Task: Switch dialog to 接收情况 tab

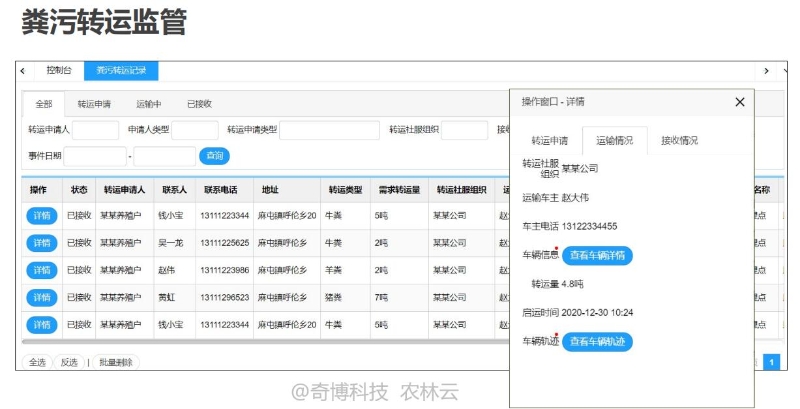Action: pyautogui.click(x=679, y=141)
